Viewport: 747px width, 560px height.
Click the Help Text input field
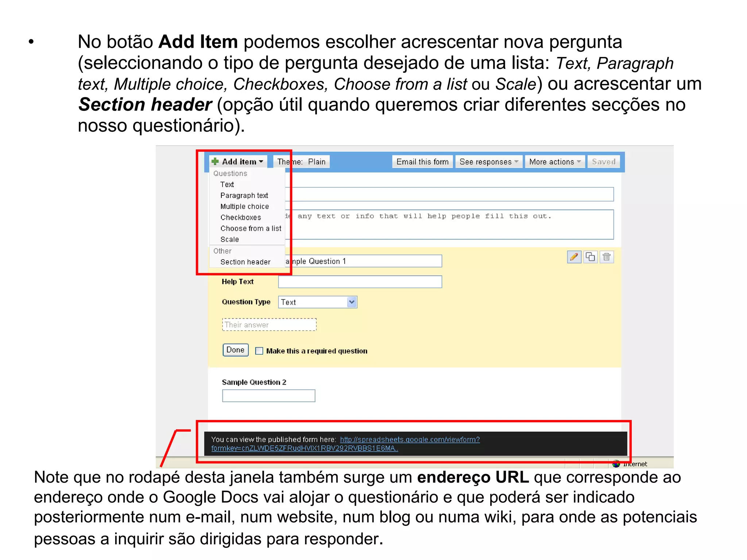360,282
